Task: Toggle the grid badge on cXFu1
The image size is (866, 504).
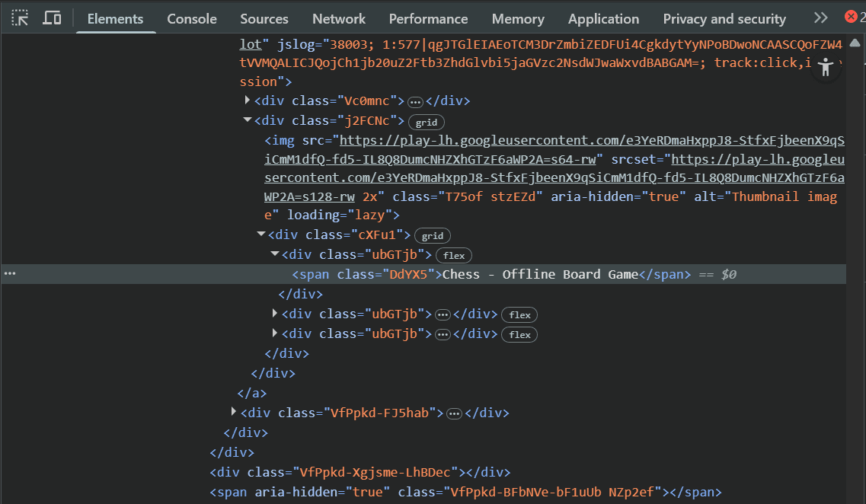Action: [x=433, y=236]
